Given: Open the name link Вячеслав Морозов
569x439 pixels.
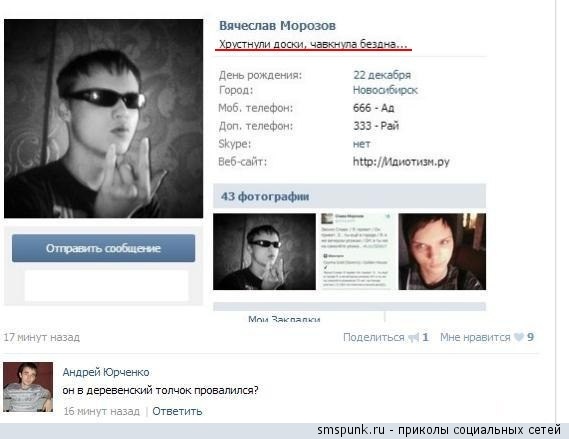Looking at the screenshot, I should 277,26.
